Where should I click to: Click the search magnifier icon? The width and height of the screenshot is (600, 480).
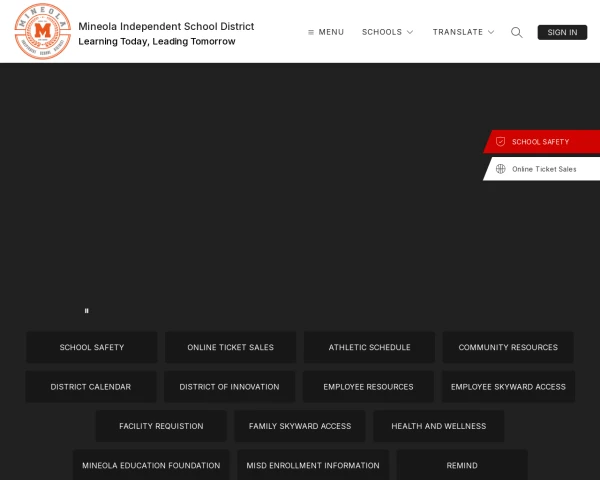tap(517, 32)
